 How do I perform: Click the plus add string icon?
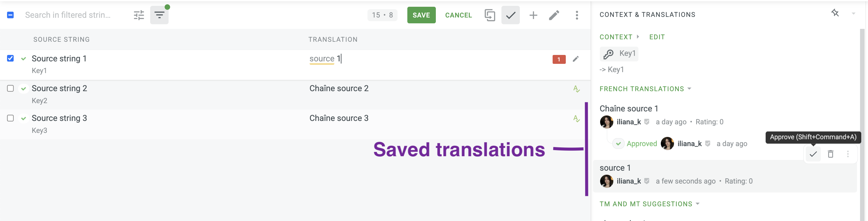coord(533,15)
